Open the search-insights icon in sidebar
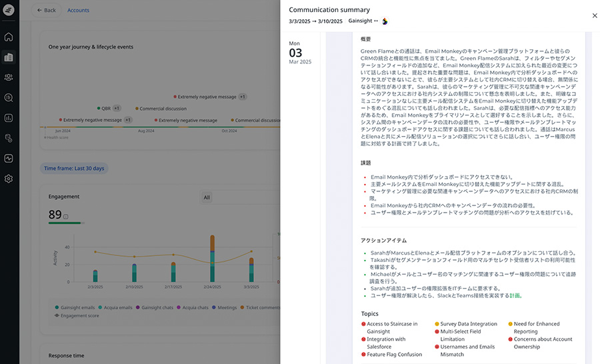This screenshot has width=600, height=364. [x=9, y=97]
